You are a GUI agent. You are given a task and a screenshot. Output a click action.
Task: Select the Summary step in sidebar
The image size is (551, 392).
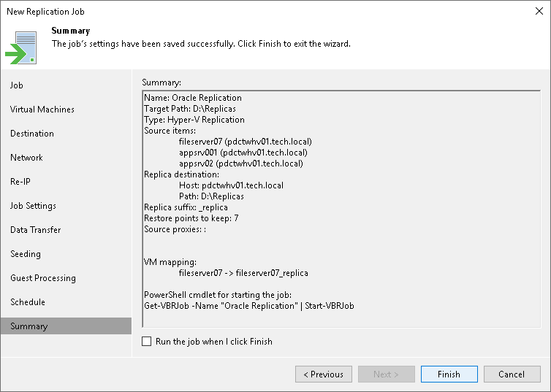(x=28, y=326)
